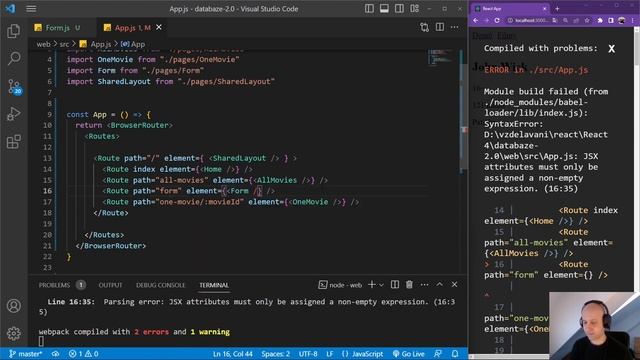Image resolution: width=640 pixels, height=360 pixels.
Task: Open errors and warnings status indicator
Action: (83, 354)
